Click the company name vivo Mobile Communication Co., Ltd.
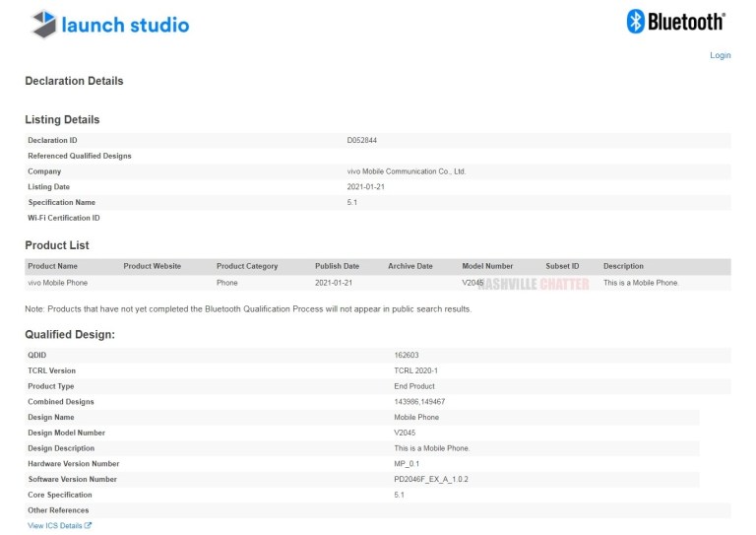756x535 pixels. (x=407, y=171)
